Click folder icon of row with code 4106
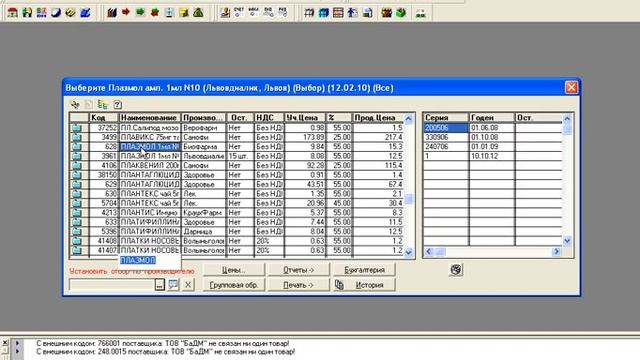 click(76, 165)
